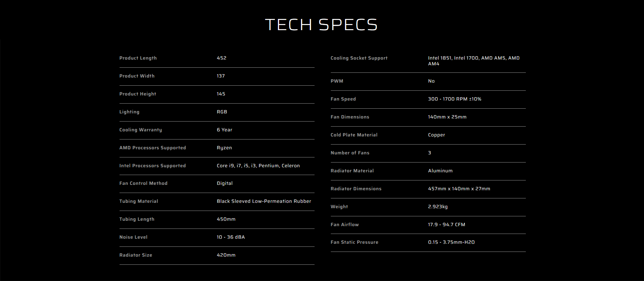Click Black Sleeved Low-Permeation Rubber text
The width and height of the screenshot is (644, 281).
[264, 201]
